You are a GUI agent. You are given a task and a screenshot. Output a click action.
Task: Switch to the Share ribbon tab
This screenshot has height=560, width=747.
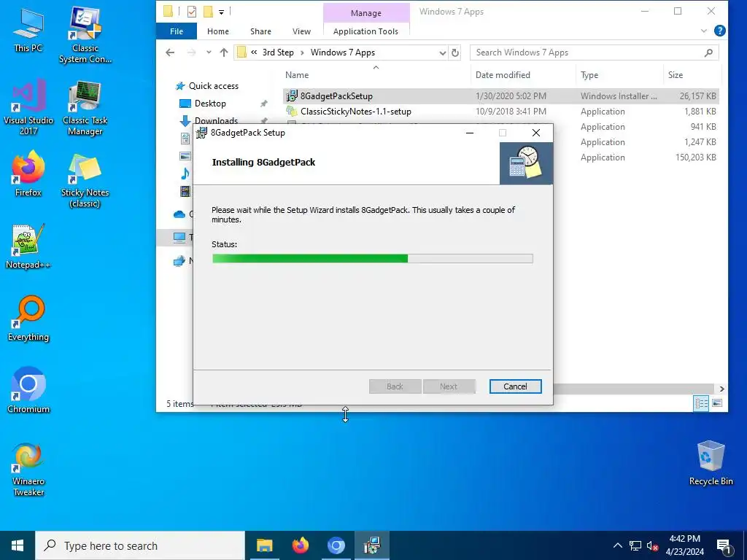[x=260, y=31]
